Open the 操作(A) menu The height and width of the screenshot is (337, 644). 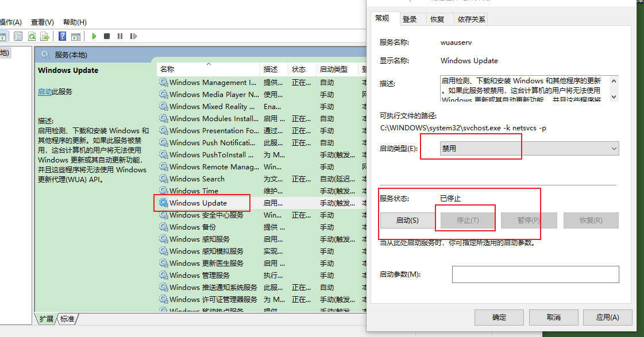click(10, 22)
